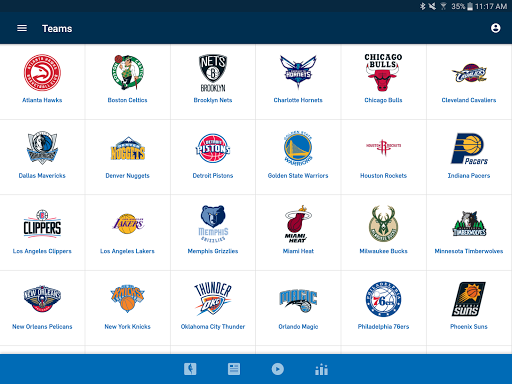Open the hamburger navigation menu

(22, 28)
